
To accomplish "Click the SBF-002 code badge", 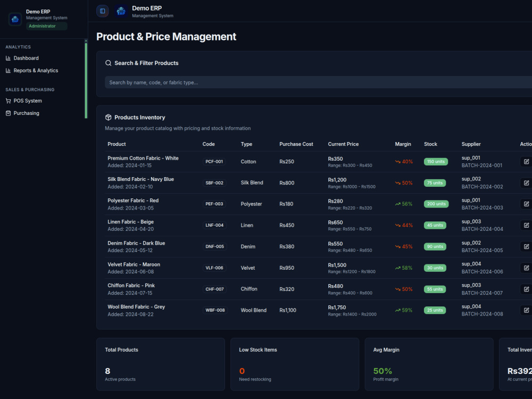I will tap(214, 183).
